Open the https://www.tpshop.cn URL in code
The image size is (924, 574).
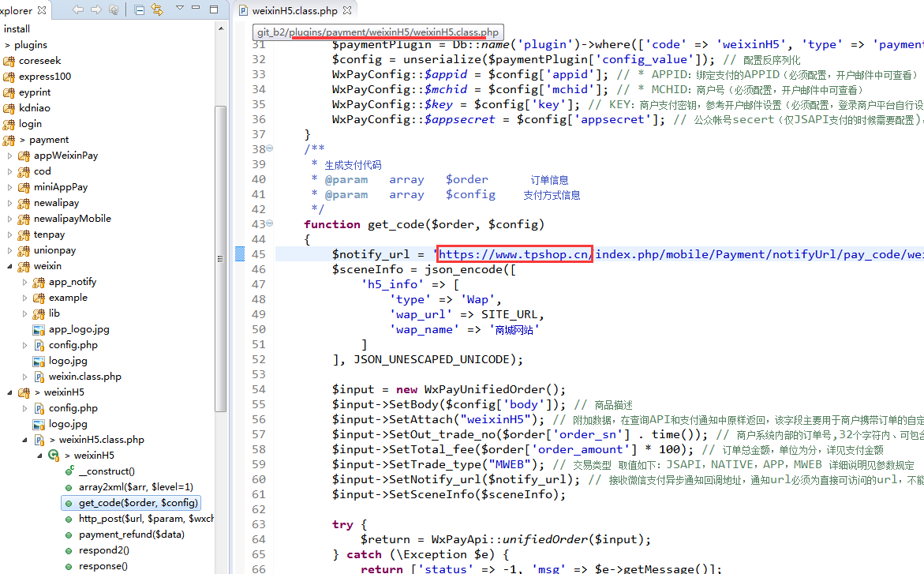[x=514, y=254]
